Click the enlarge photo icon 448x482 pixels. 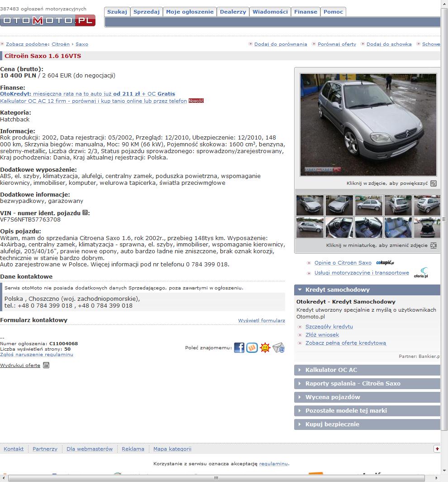click(434, 183)
